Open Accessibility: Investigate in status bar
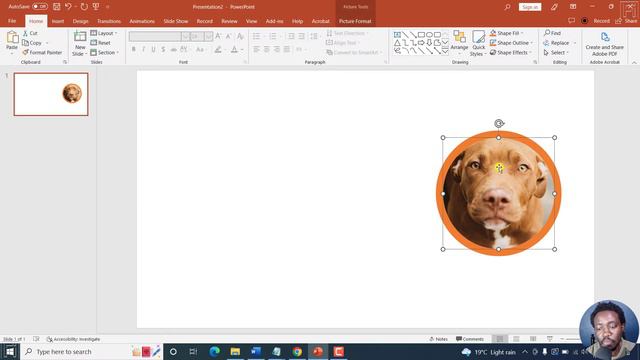 pyautogui.click(x=73, y=339)
